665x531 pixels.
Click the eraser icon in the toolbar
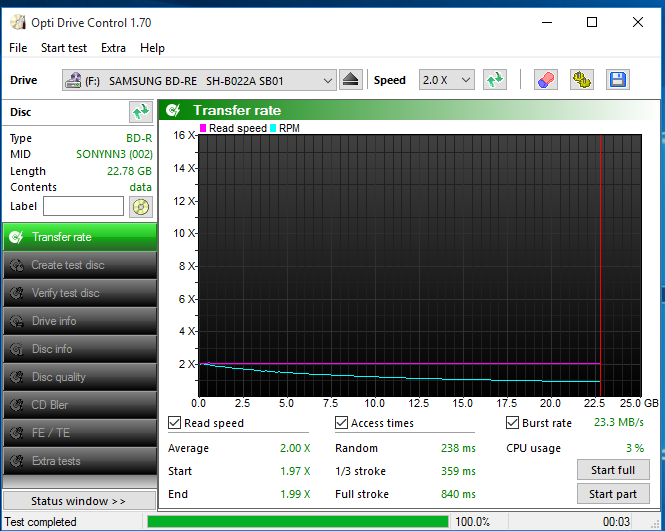pos(545,80)
